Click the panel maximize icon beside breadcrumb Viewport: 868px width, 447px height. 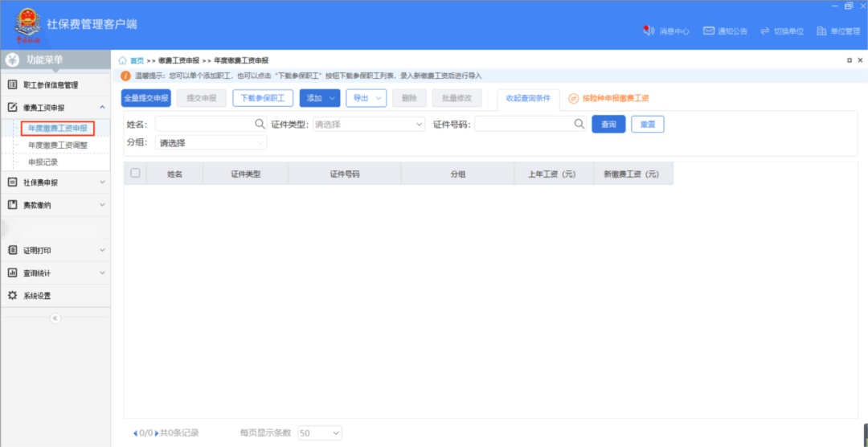coord(850,60)
